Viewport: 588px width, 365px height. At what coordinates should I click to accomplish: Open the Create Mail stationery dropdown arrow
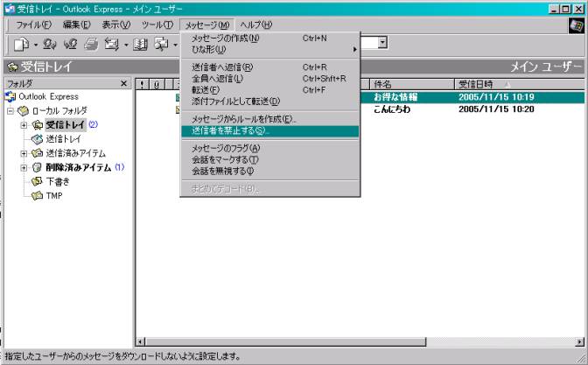pos(36,45)
